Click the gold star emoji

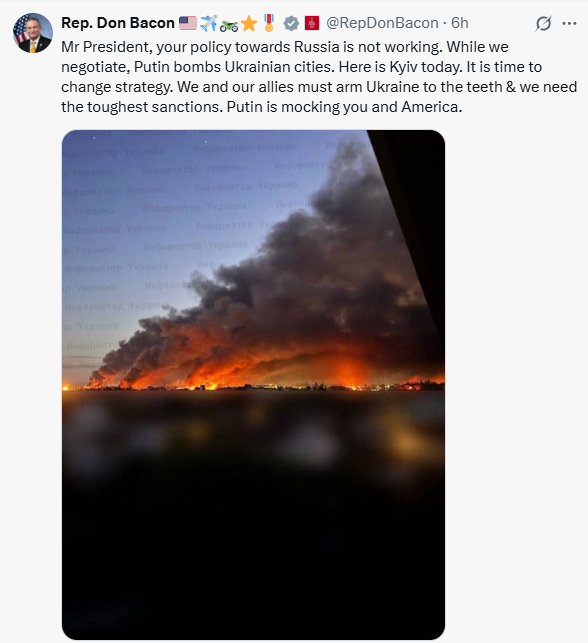pos(249,24)
